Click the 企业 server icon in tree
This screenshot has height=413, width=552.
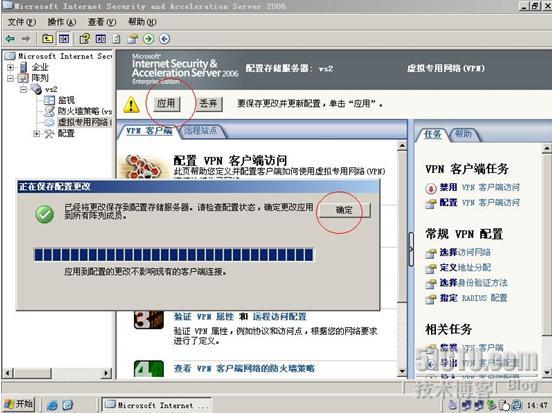click(x=24, y=67)
